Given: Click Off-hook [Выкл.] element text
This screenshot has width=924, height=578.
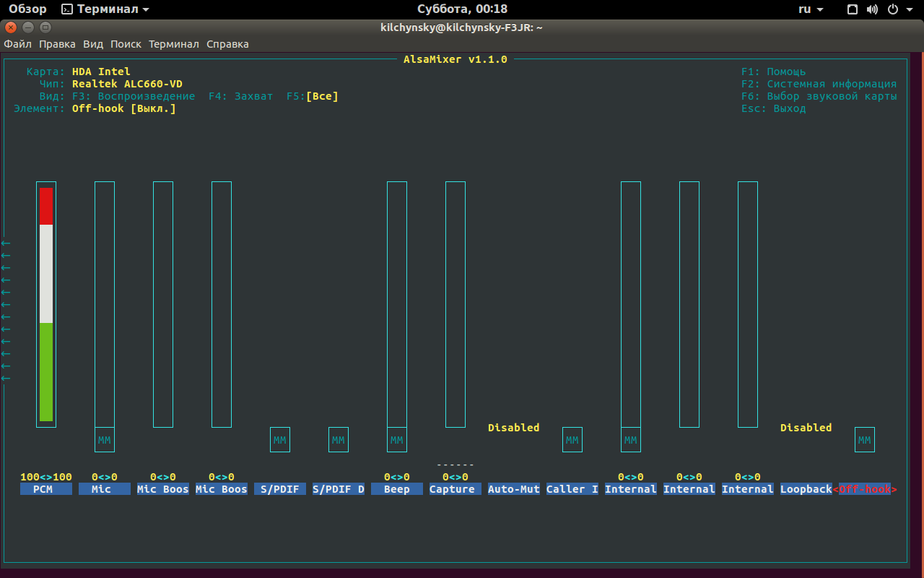Looking at the screenshot, I should [x=124, y=108].
